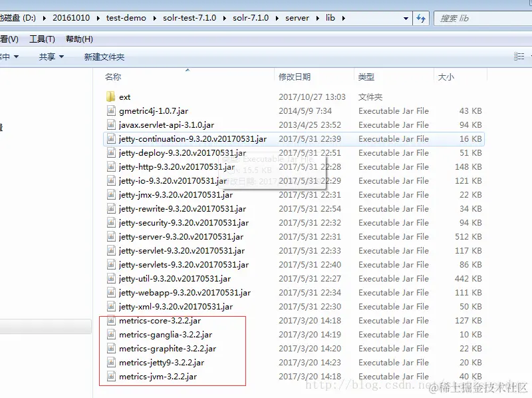Select the metrics-jetty9-3.2.2.jar file icon
This screenshot has height=398, width=532.
pyautogui.click(x=111, y=362)
